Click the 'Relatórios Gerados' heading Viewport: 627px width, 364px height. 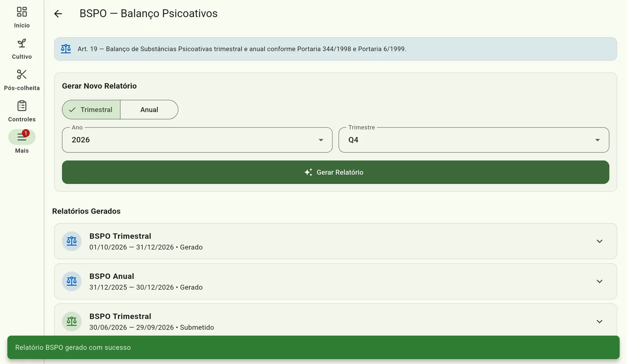click(86, 211)
